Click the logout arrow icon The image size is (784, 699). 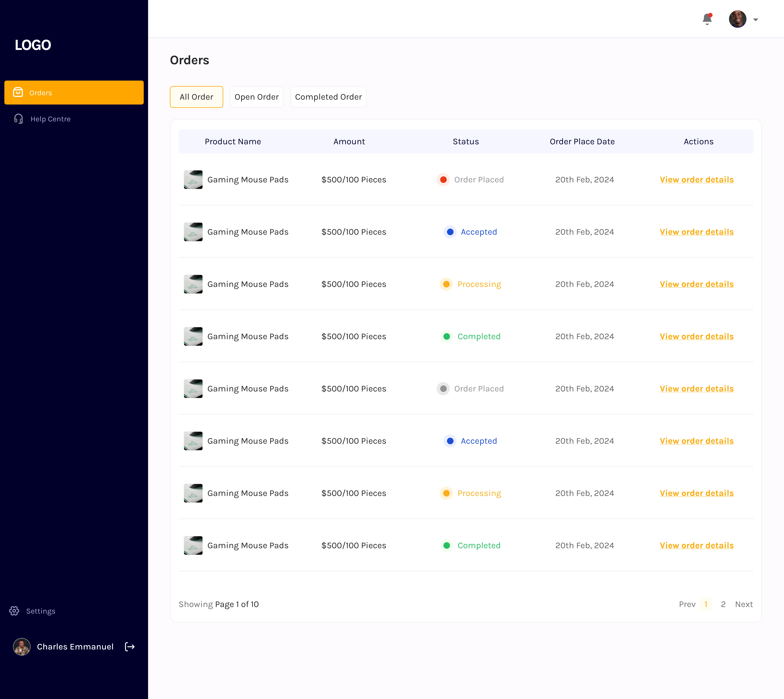pyautogui.click(x=130, y=647)
